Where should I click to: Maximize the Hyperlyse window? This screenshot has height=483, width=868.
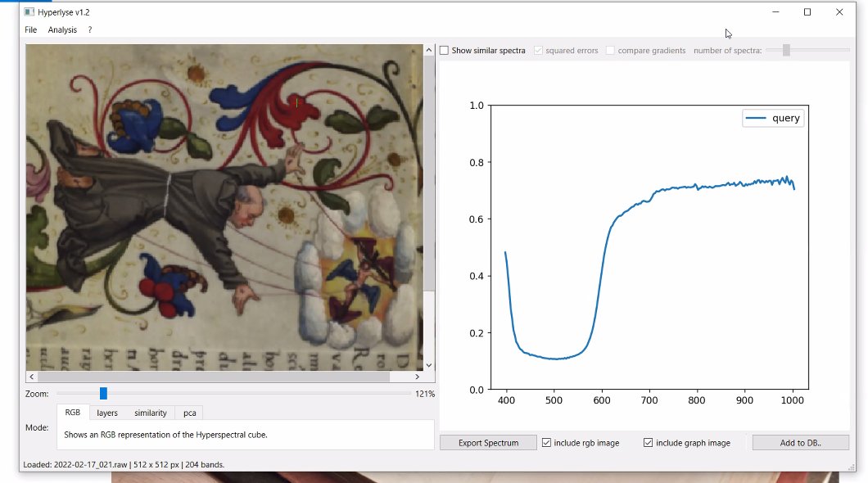coord(807,11)
